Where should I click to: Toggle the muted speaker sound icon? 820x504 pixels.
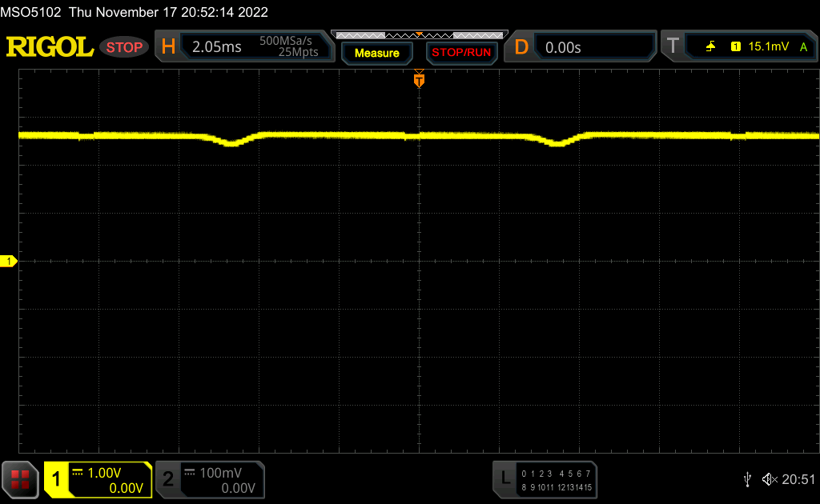(x=769, y=479)
